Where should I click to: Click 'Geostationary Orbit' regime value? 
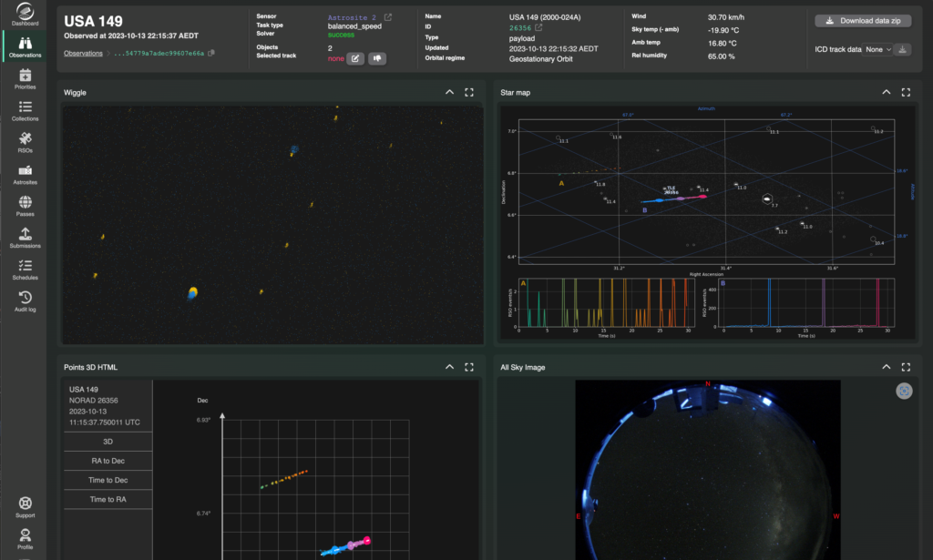[x=540, y=59]
